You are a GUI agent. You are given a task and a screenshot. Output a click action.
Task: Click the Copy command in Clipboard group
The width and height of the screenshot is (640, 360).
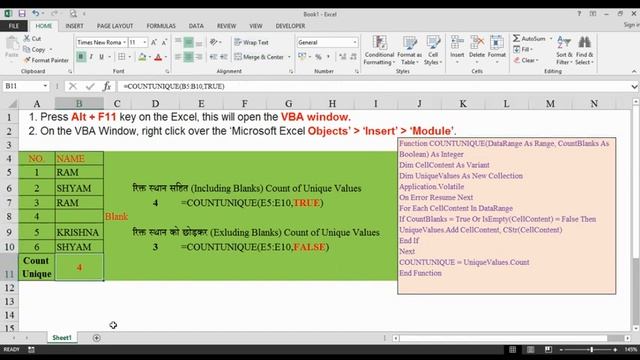pyautogui.click(x=38, y=49)
